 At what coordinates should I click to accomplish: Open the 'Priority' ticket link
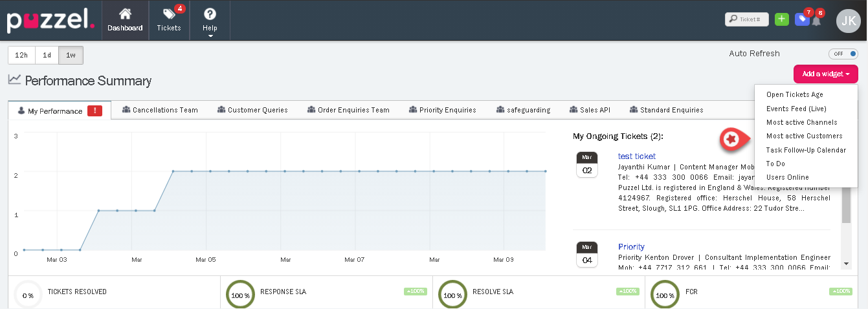click(x=631, y=247)
